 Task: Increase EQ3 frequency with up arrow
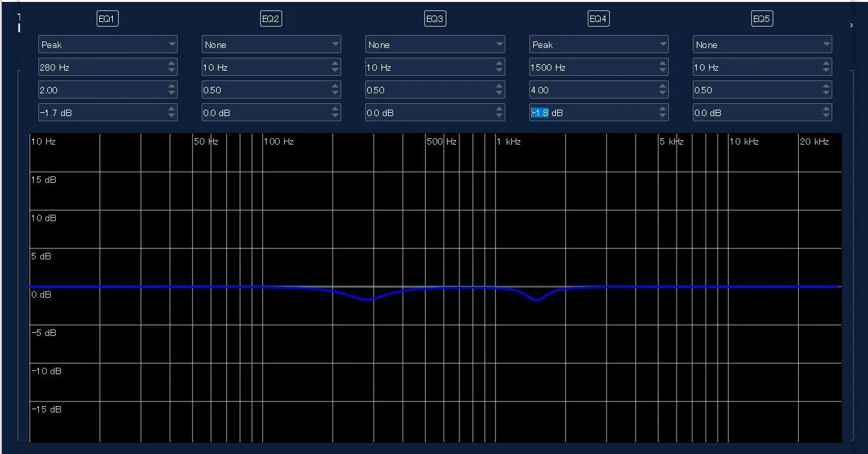[x=499, y=64]
